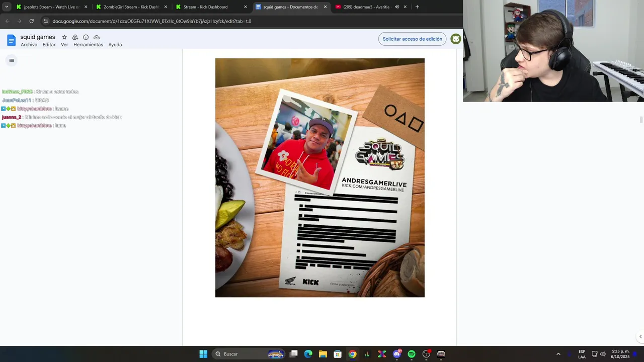Open a new browser tab
Viewport: 644px width, 362px height.
click(417, 7)
